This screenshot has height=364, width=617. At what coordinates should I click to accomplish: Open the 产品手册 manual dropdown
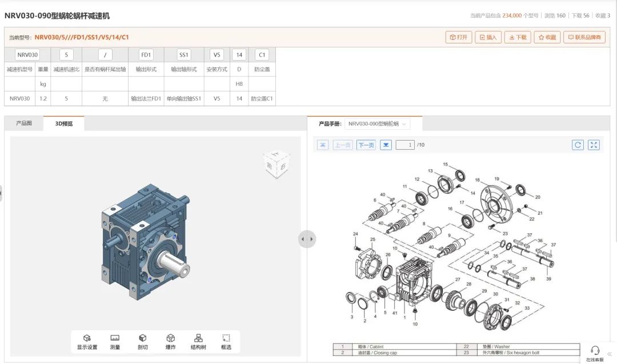tap(378, 123)
